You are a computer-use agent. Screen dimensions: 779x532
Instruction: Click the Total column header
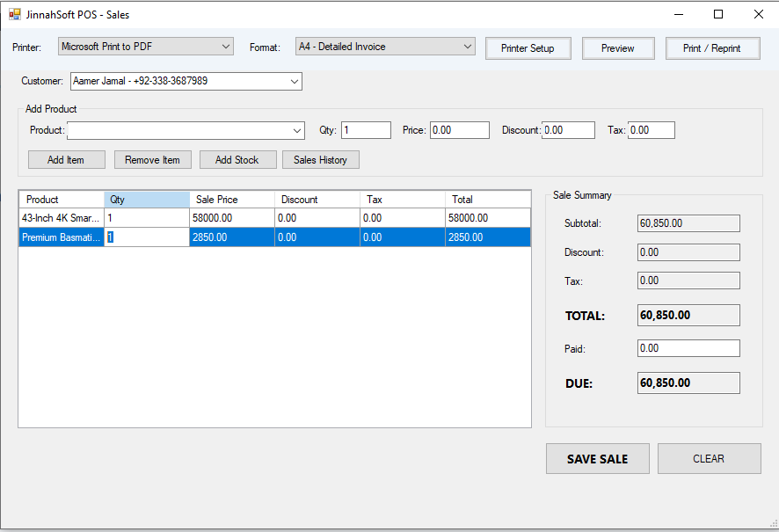pos(488,200)
